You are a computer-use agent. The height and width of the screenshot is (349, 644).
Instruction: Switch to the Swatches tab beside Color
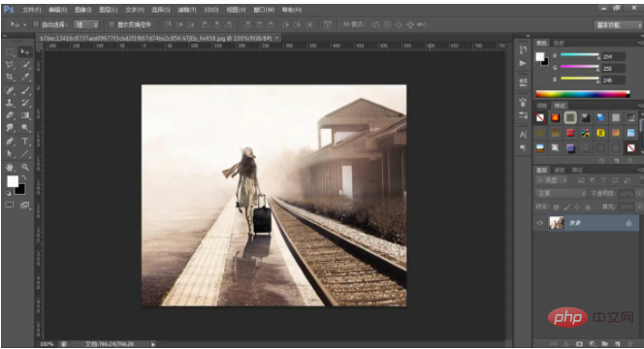pos(559,43)
